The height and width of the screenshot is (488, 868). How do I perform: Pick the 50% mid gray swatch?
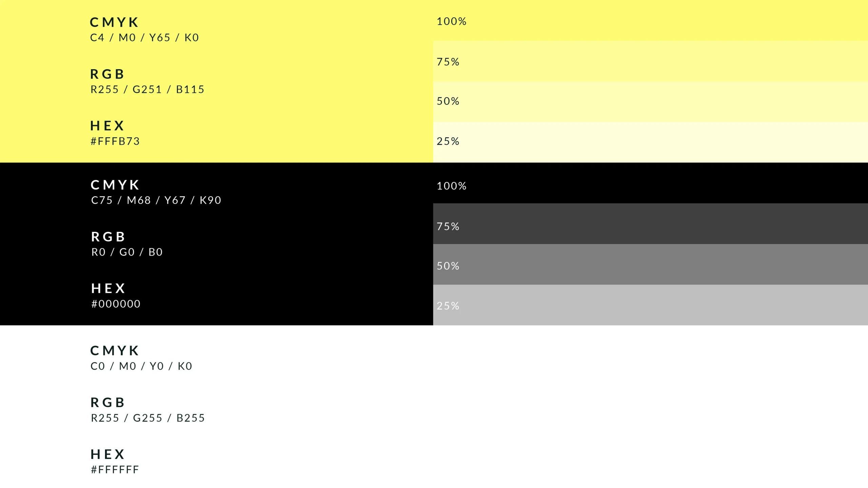[x=650, y=264]
